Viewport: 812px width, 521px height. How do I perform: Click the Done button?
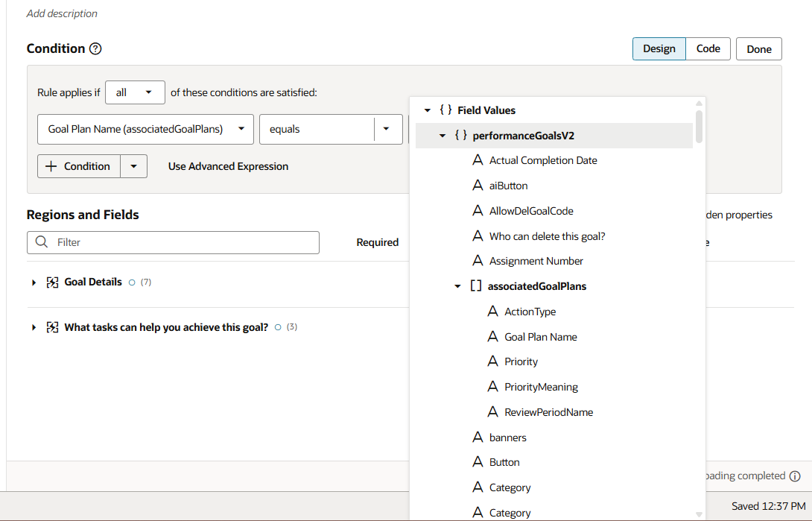click(x=758, y=48)
